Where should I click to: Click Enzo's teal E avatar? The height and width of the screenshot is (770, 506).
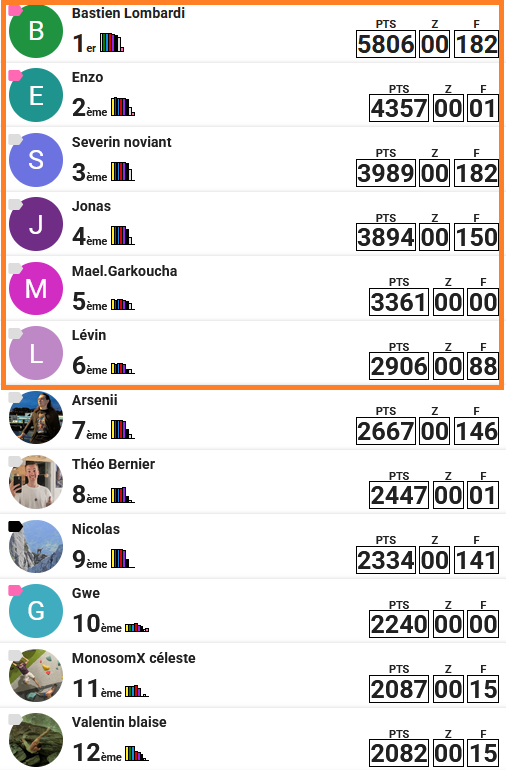coord(36,95)
